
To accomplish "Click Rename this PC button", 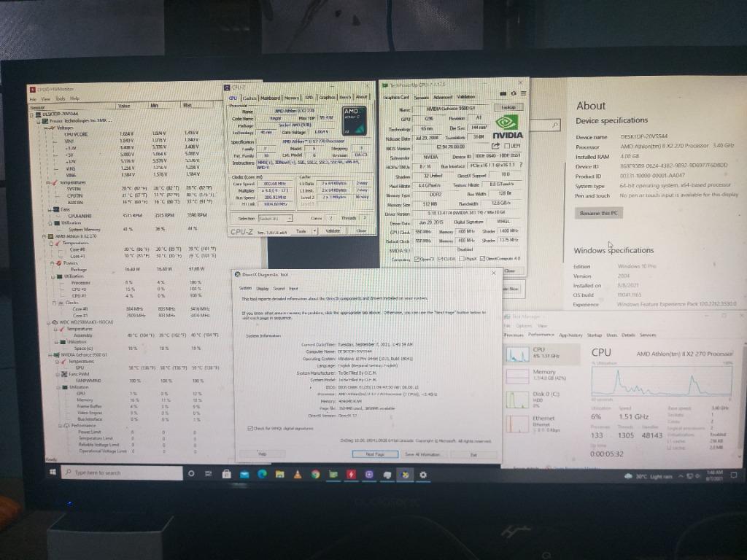I will [598, 213].
